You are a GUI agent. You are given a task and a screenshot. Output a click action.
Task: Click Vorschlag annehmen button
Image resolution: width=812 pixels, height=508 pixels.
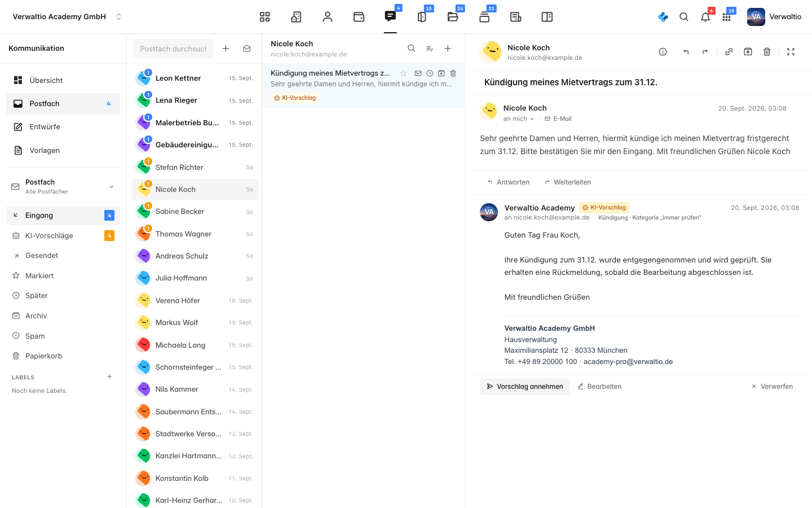(524, 387)
